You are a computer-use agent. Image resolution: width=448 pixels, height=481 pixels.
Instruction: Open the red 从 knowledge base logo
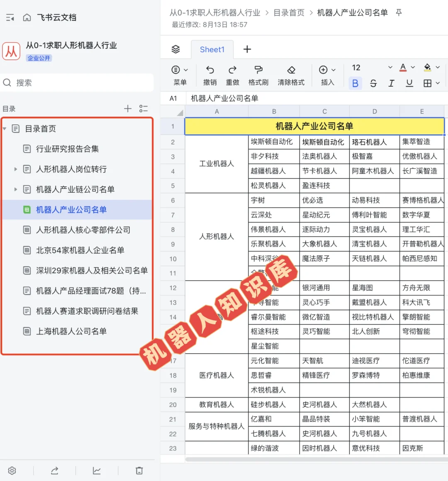point(11,51)
